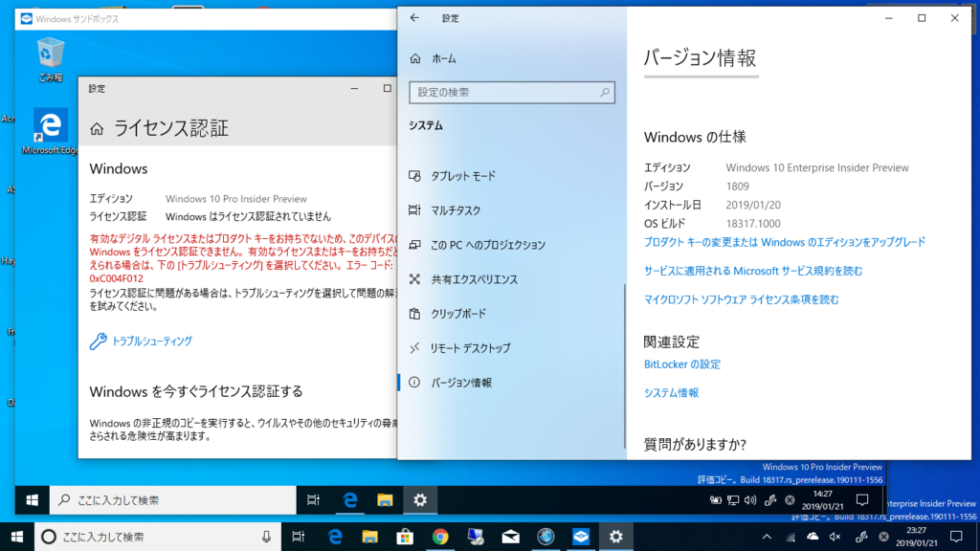
Task: Open the システム情報 link
Action: coord(671,392)
